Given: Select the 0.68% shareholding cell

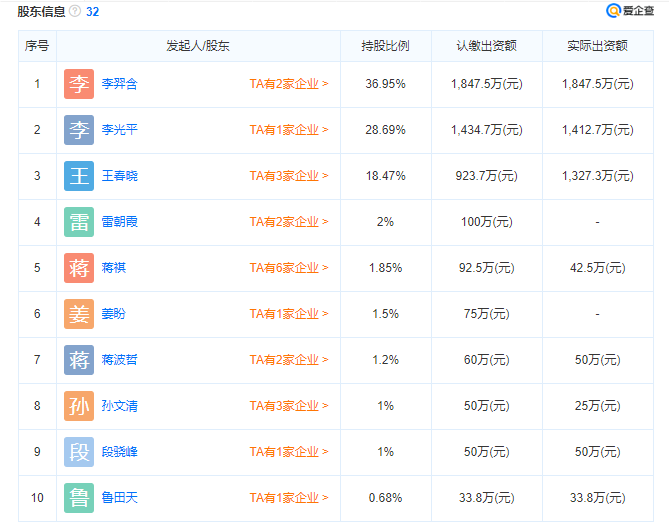Looking at the screenshot, I should click(385, 498).
